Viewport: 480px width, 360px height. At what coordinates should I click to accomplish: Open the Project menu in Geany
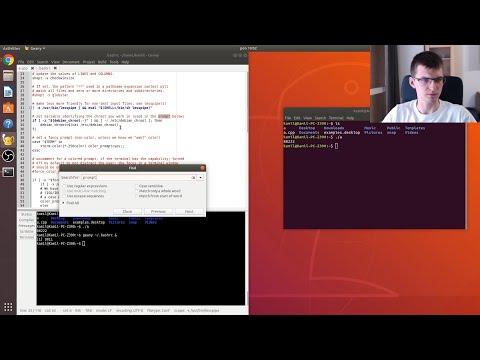89,62
